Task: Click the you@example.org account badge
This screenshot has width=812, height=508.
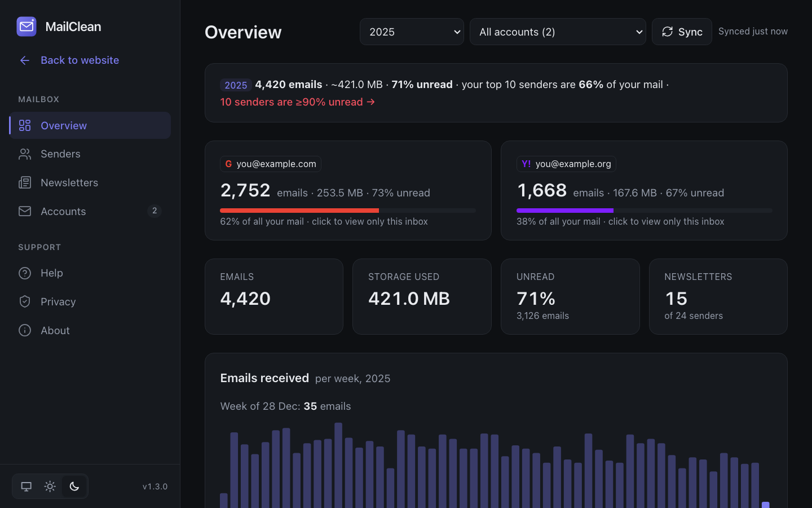Action: click(566, 164)
